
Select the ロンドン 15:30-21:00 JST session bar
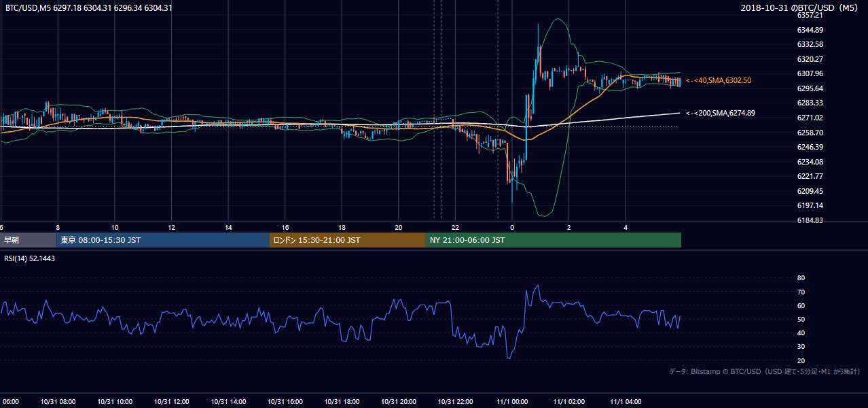[x=348, y=240]
